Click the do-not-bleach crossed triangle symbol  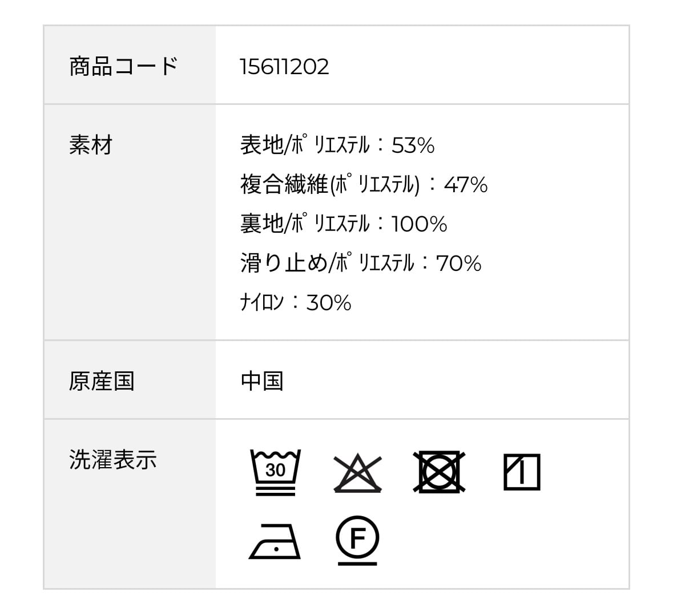pos(357,473)
